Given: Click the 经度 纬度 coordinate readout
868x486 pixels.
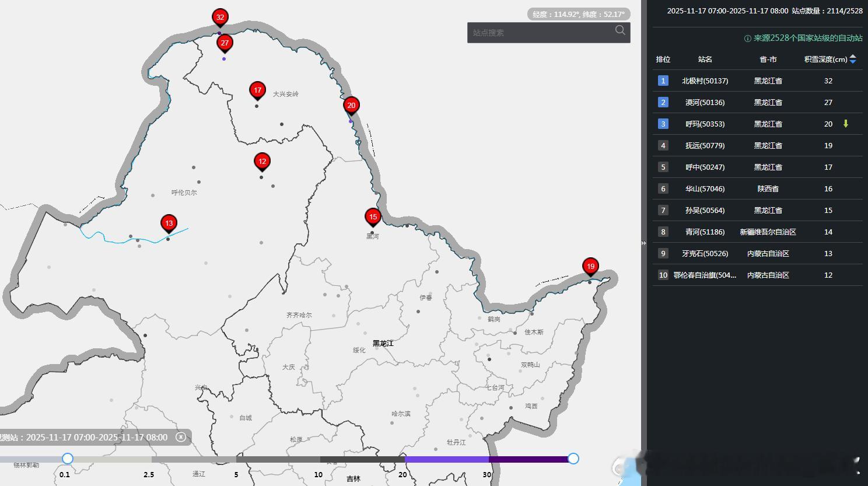Looking at the screenshot, I should point(579,14).
